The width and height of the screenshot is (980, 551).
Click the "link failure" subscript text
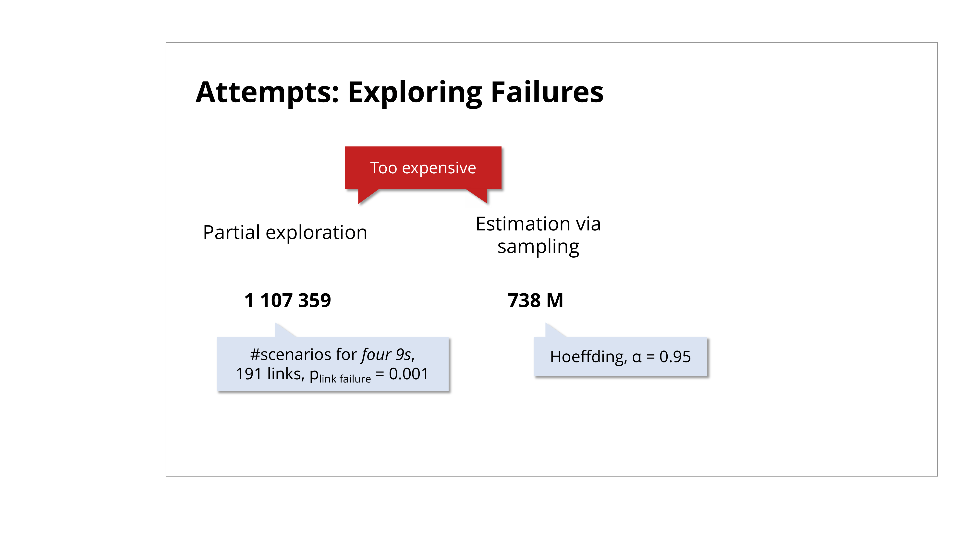(x=345, y=379)
